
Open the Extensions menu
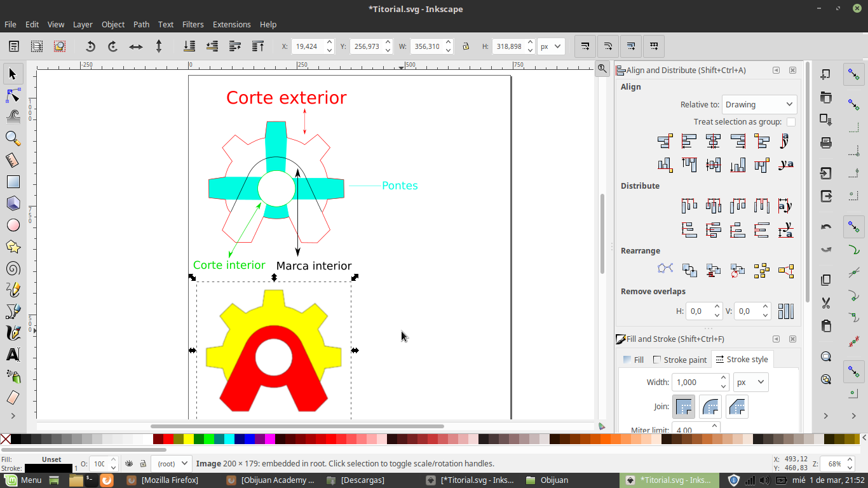pos(231,24)
